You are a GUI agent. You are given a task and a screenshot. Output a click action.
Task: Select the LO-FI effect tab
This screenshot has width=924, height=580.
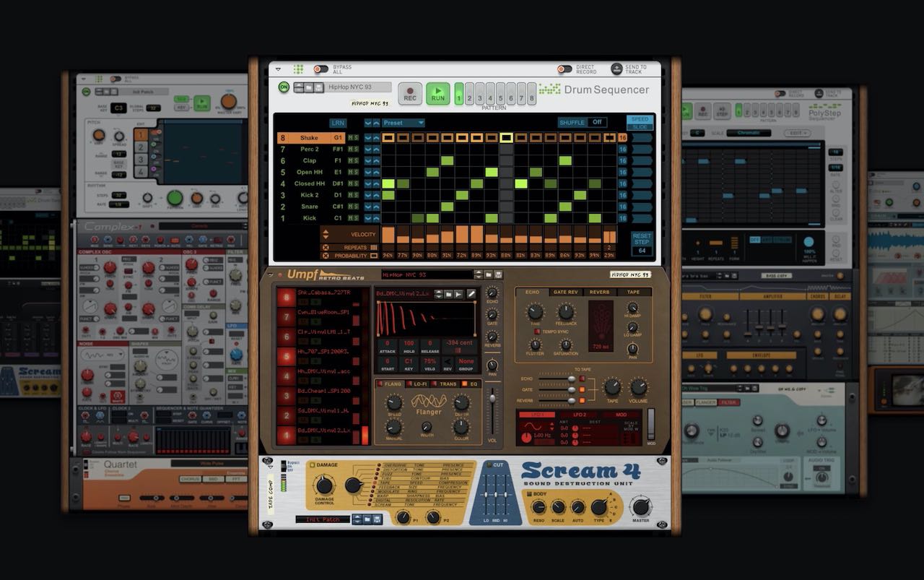[x=420, y=384]
